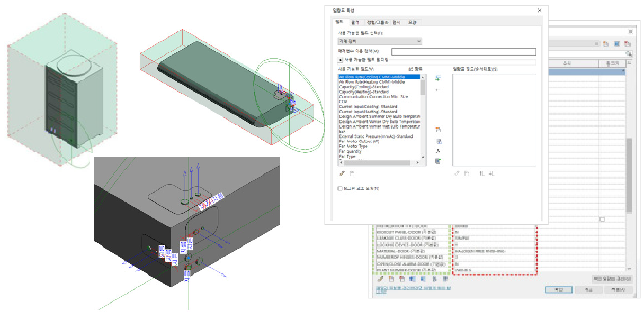644x320 pixels.
Task: Click Family Types window vertical scrollbar thumb
Action: 629,175
